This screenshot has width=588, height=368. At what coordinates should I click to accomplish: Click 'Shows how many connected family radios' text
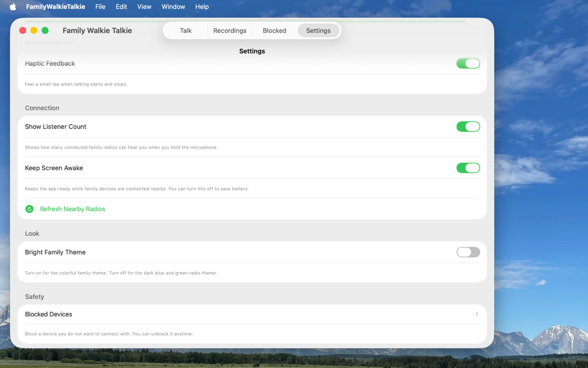click(121, 148)
